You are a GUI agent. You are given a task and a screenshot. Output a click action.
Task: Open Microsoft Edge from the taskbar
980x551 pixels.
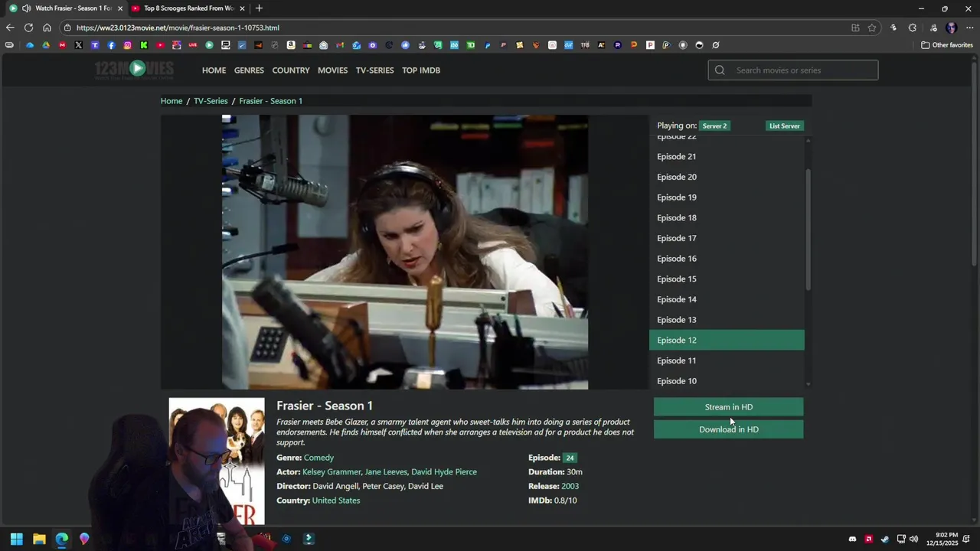61,539
